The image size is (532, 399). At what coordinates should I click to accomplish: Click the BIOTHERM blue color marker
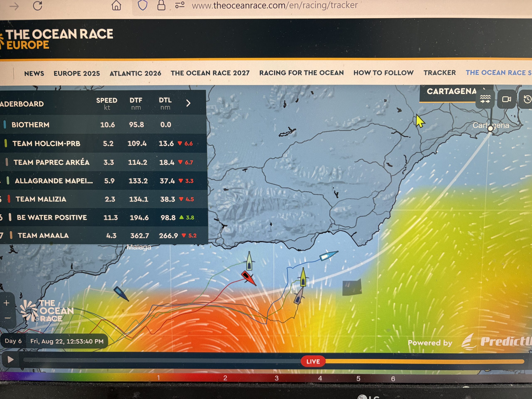click(x=5, y=124)
